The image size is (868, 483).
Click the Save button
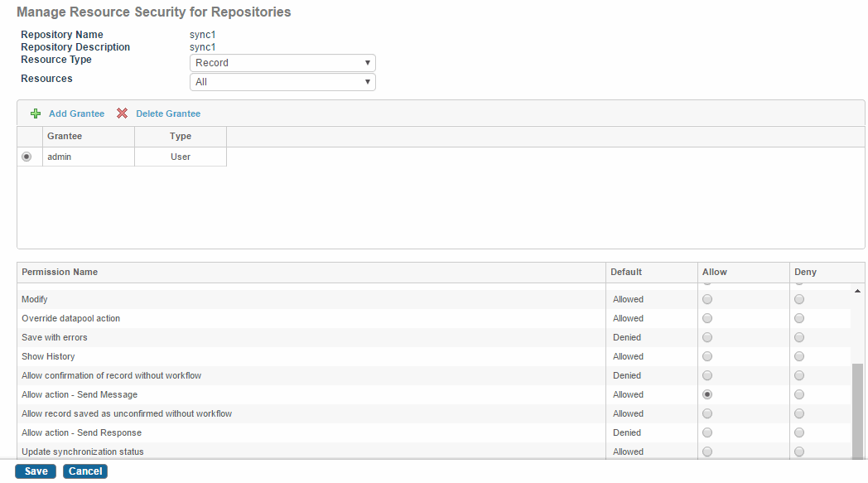36,471
